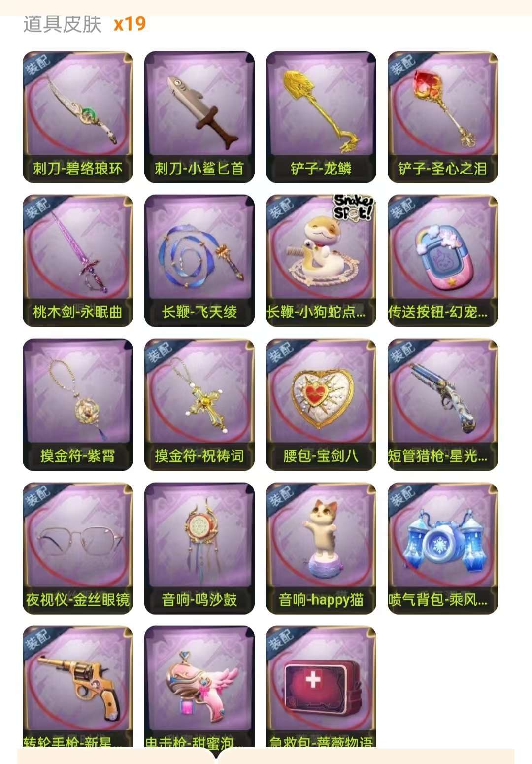This screenshot has height=764, width=532.
Task: Choose the 传送按钮 pet teleport button skin
Action: [443, 261]
